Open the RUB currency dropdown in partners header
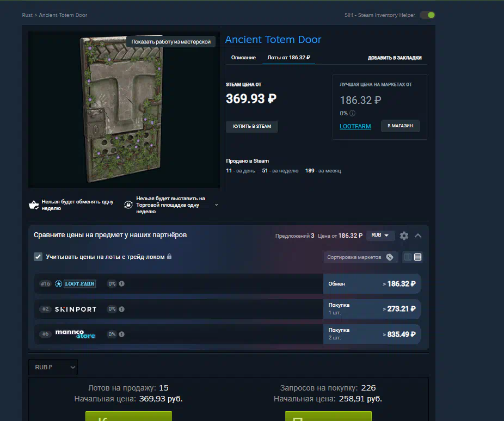This screenshot has height=421, width=504. pos(380,235)
